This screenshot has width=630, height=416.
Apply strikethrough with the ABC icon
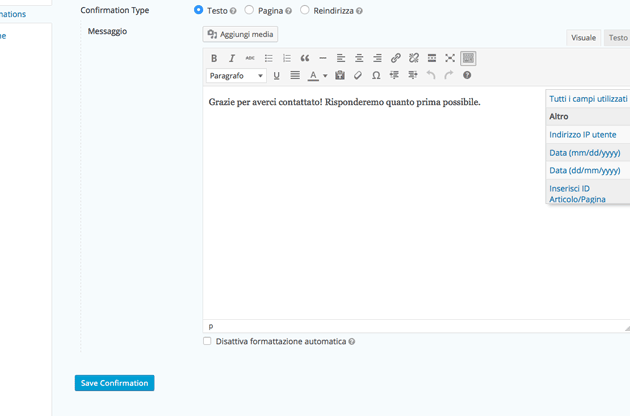pyautogui.click(x=250, y=58)
